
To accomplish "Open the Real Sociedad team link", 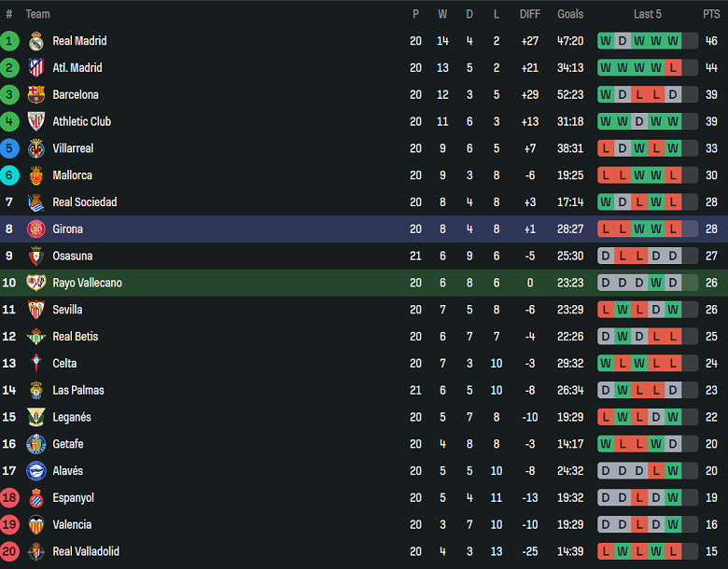I will click(x=84, y=202).
